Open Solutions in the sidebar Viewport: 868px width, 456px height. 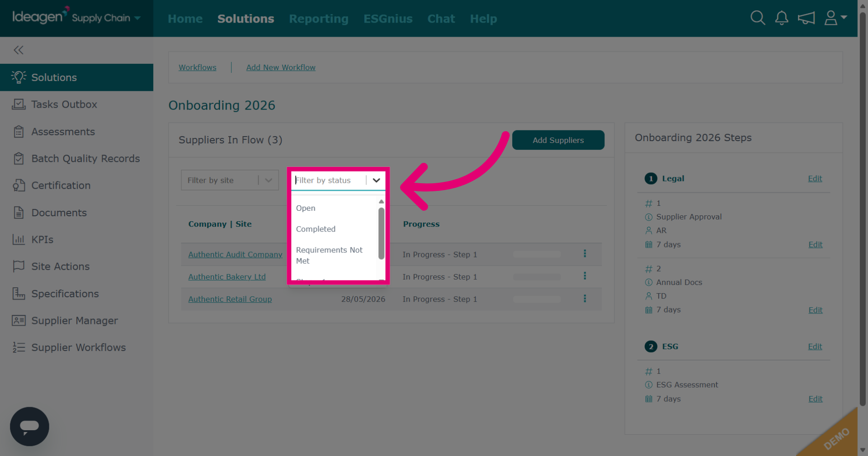tap(76, 77)
